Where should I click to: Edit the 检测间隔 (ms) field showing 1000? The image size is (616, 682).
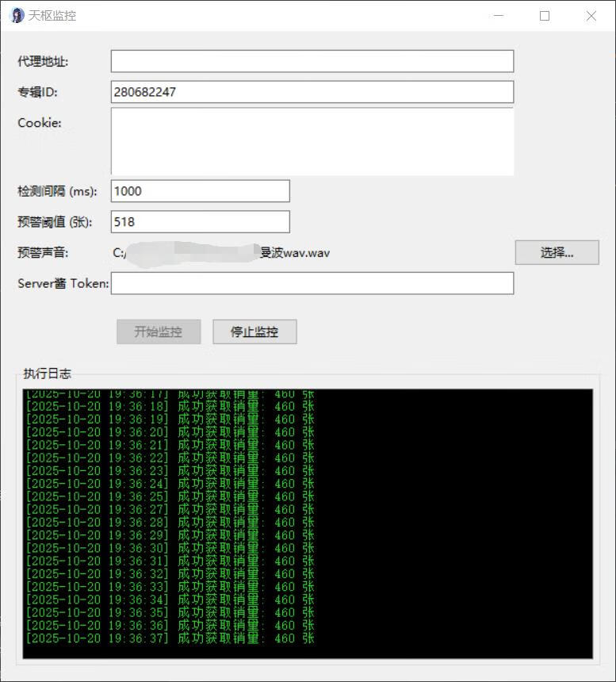(201, 191)
